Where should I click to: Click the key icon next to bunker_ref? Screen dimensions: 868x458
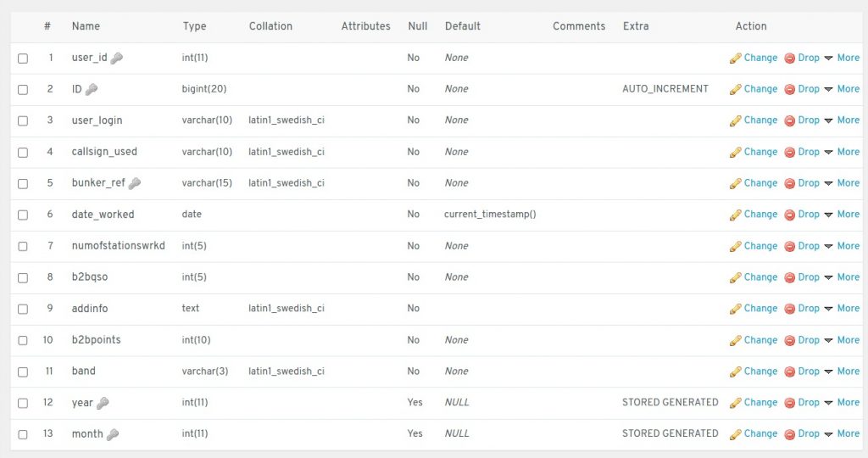pos(134,183)
